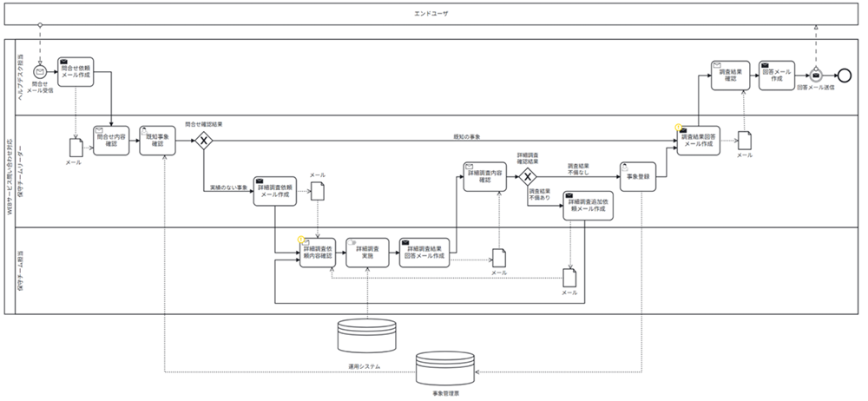Click the 事象登録 task box

point(638,177)
